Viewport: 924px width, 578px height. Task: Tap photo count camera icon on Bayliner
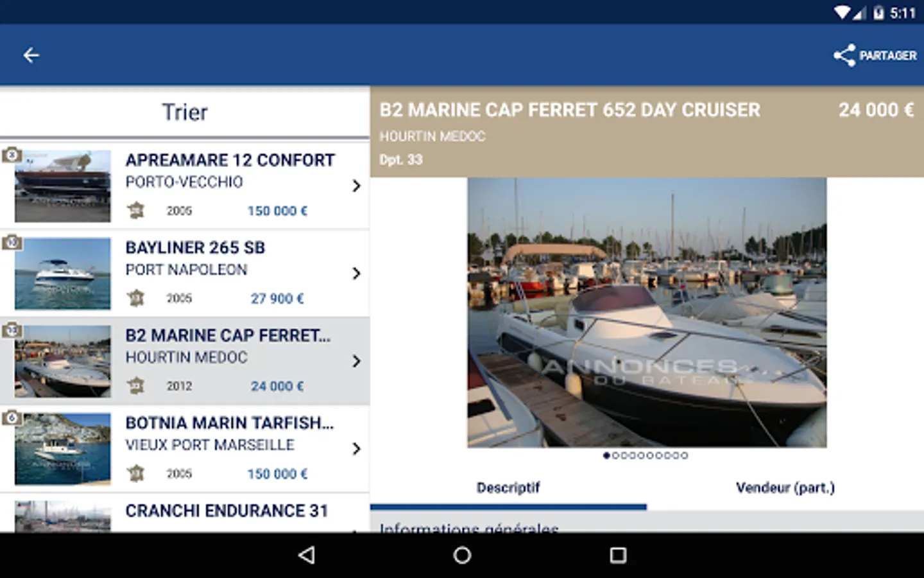click(12, 242)
